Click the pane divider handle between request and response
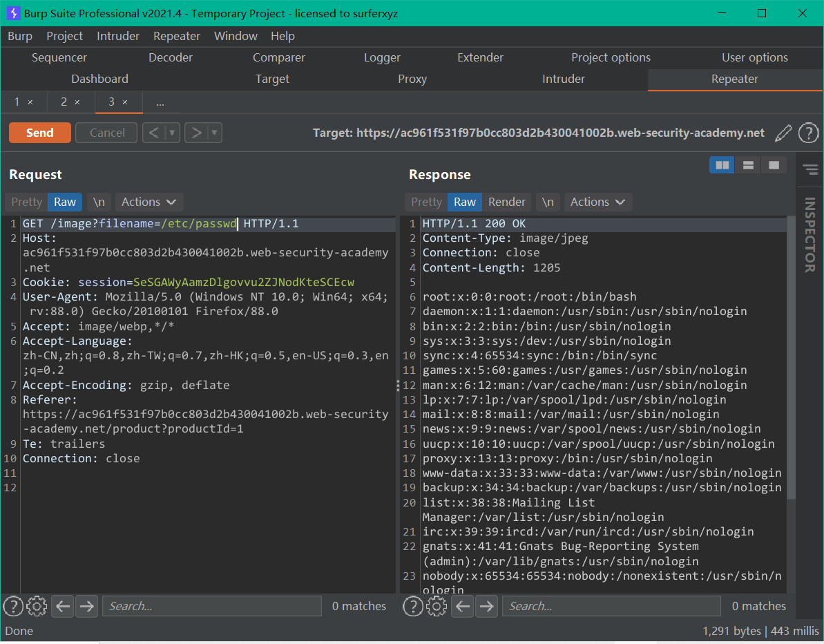Viewport: 824px width, 644px height. 398,386
